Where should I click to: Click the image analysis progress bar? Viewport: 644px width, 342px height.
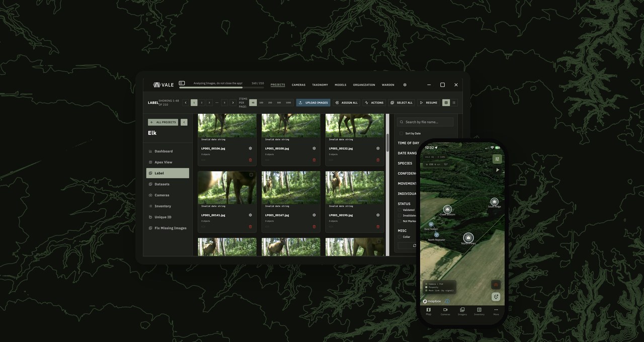pos(221,88)
